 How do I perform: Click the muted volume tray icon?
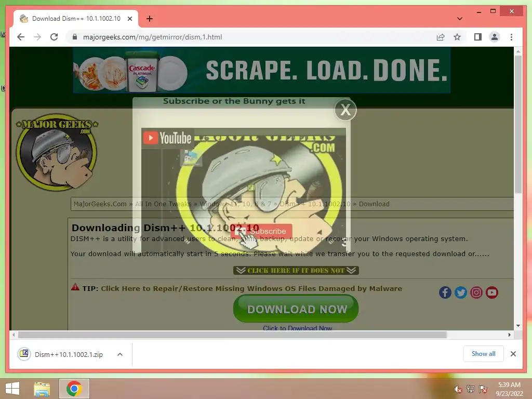458,389
